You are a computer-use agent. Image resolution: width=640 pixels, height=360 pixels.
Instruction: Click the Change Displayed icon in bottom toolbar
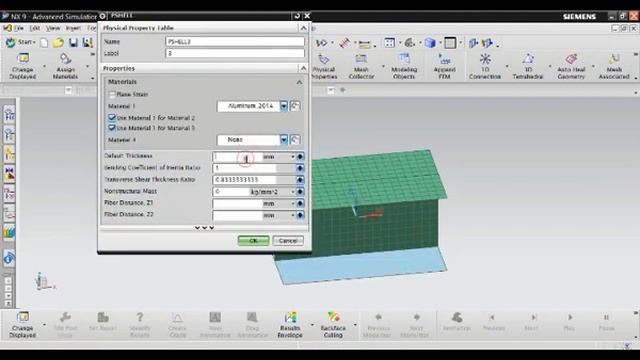pos(22,324)
